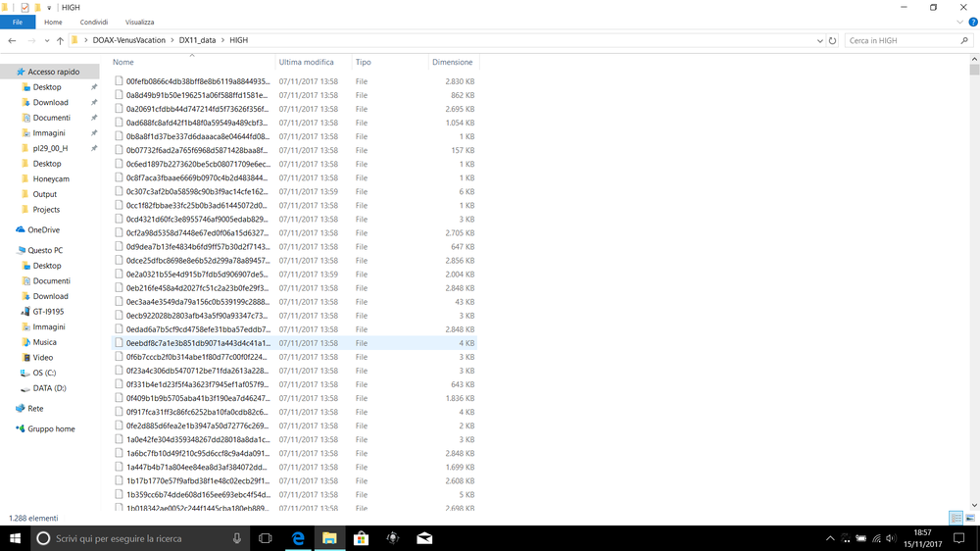Open the Home ribbon tab

point(53,22)
